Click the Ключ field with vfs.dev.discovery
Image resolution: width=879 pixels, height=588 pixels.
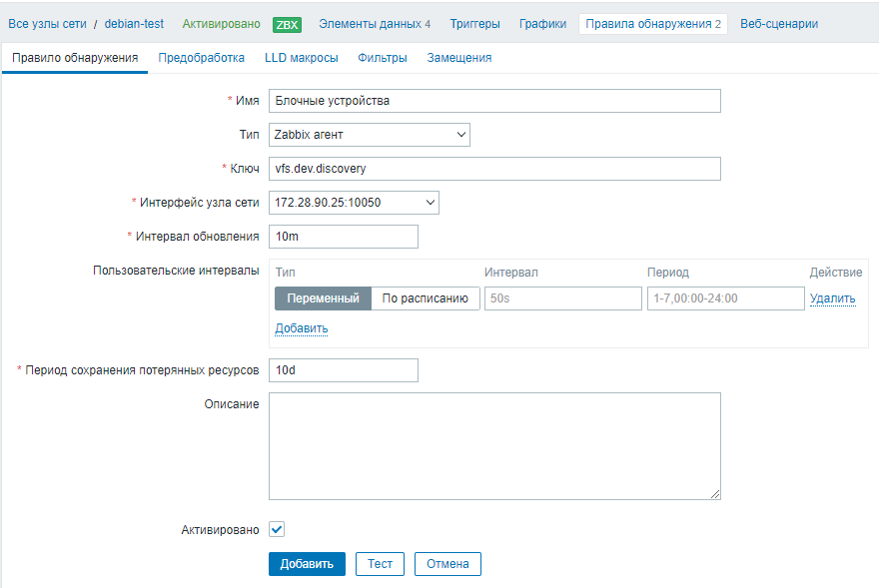[495, 169]
